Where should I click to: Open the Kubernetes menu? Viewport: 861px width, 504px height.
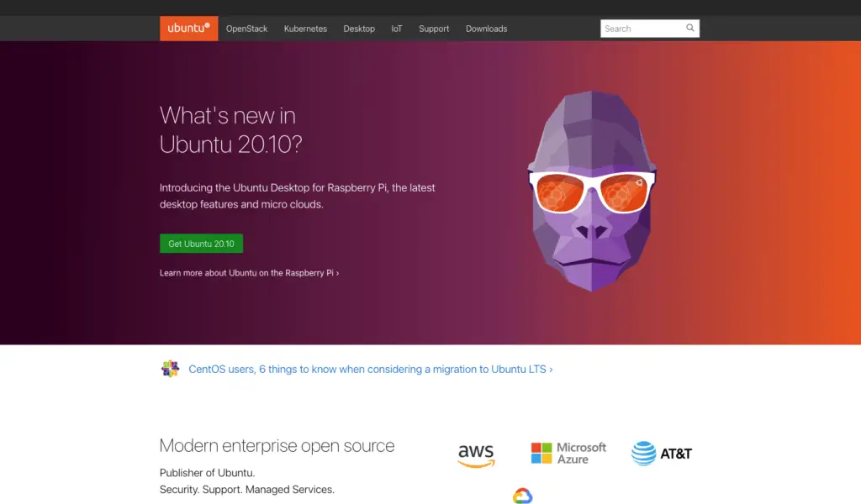pos(305,29)
